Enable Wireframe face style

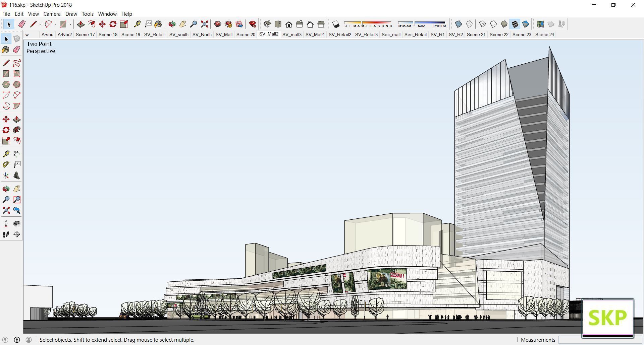coord(483,24)
